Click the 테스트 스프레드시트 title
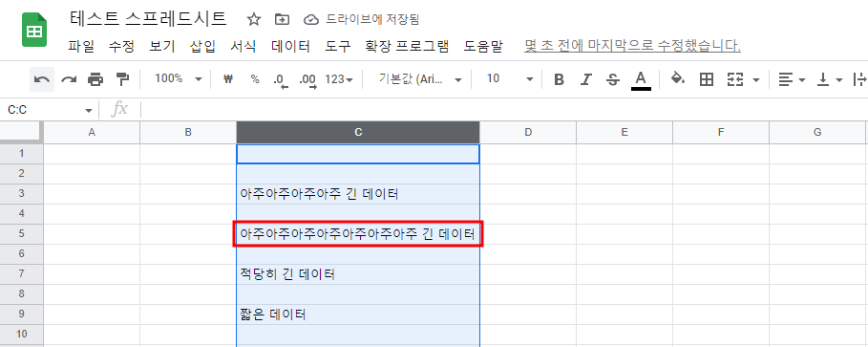868x347 pixels. coord(148,19)
